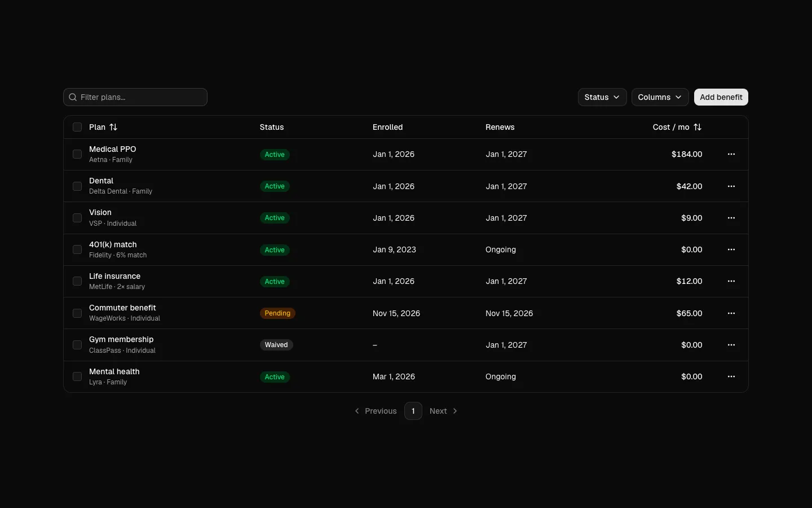Toggle the select-all checkbox in header
The height and width of the screenshot is (508, 812).
coord(77,127)
